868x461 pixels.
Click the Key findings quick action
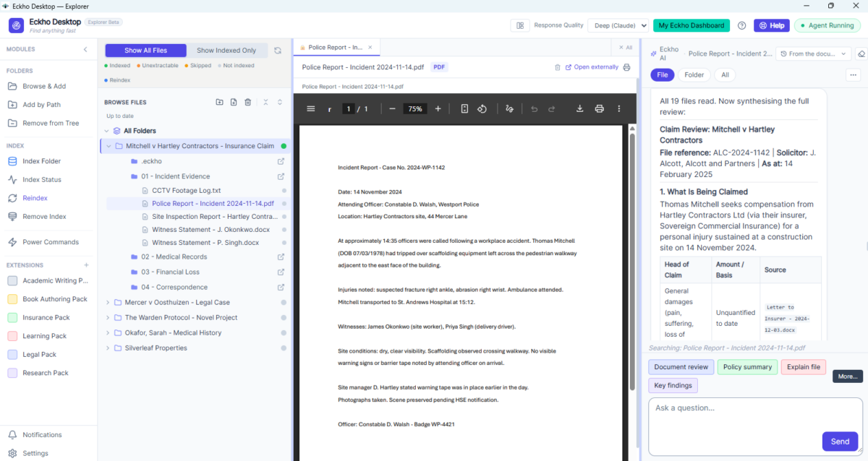click(673, 386)
